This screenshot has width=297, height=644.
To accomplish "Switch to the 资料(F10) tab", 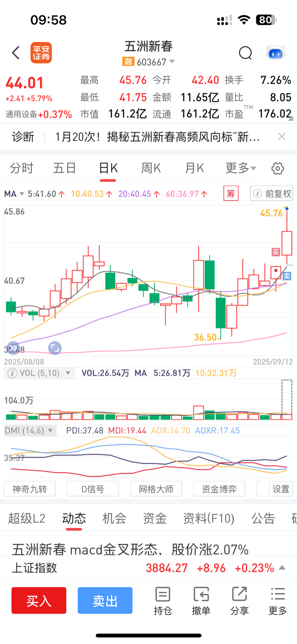I will pyautogui.click(x=209, y=518).
